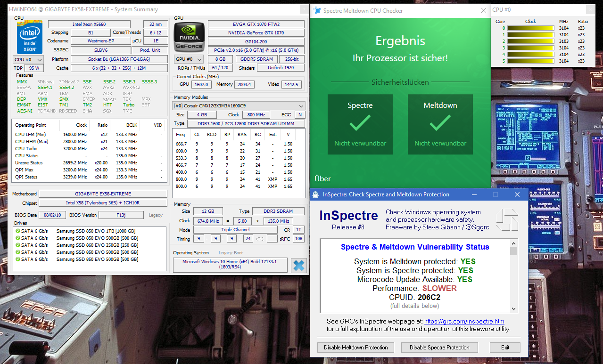Select the CPU LFM (Min) row
The image size is (603, 364).
click(x=89, y=135)
